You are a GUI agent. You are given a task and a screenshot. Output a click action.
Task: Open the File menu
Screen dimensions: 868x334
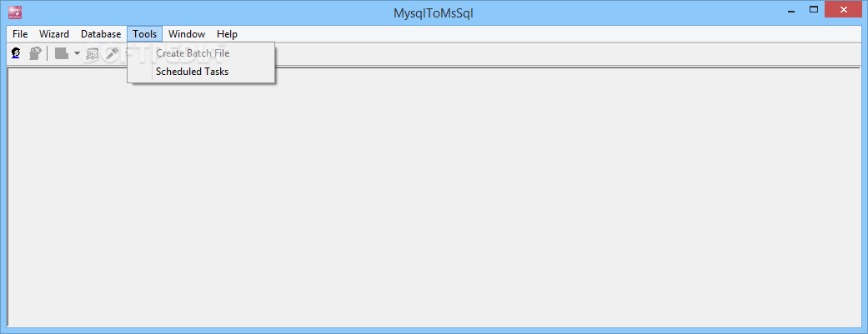click(20, 34)
